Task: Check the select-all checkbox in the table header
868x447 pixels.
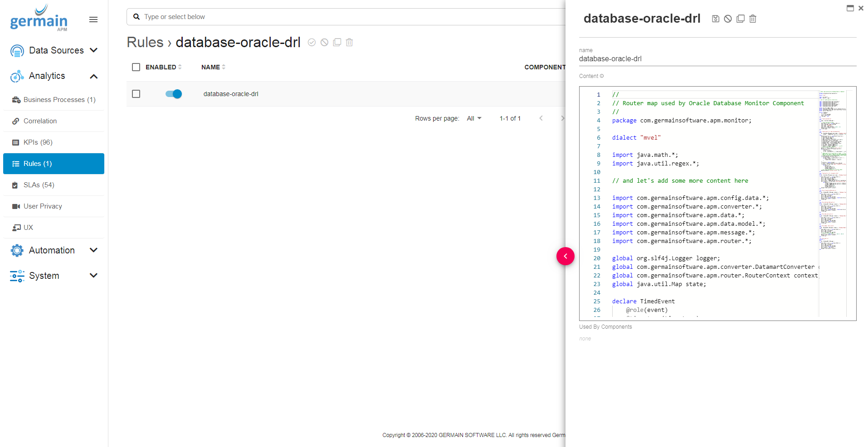Action: [x=136, y=67]
